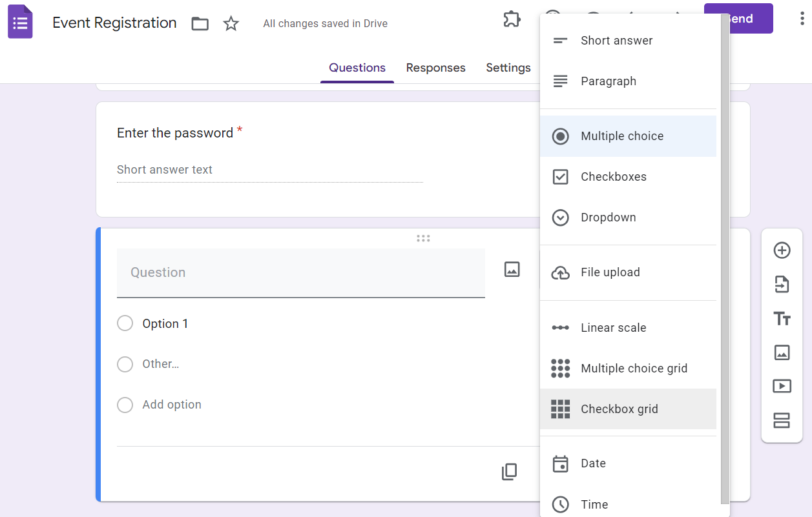Click the Question title input field
812x517 pixels.
click(x=301, y=273)
